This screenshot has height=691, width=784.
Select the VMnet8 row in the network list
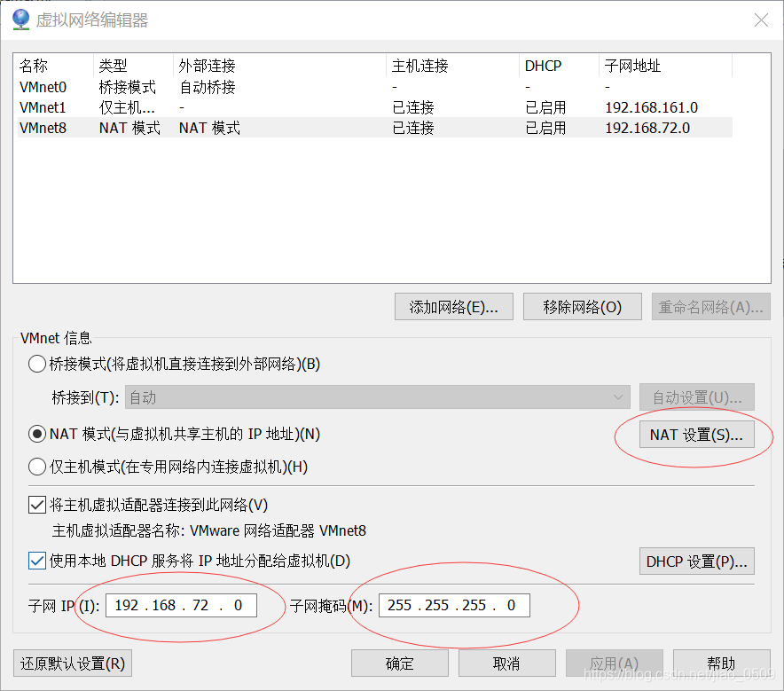pos(375,128)
